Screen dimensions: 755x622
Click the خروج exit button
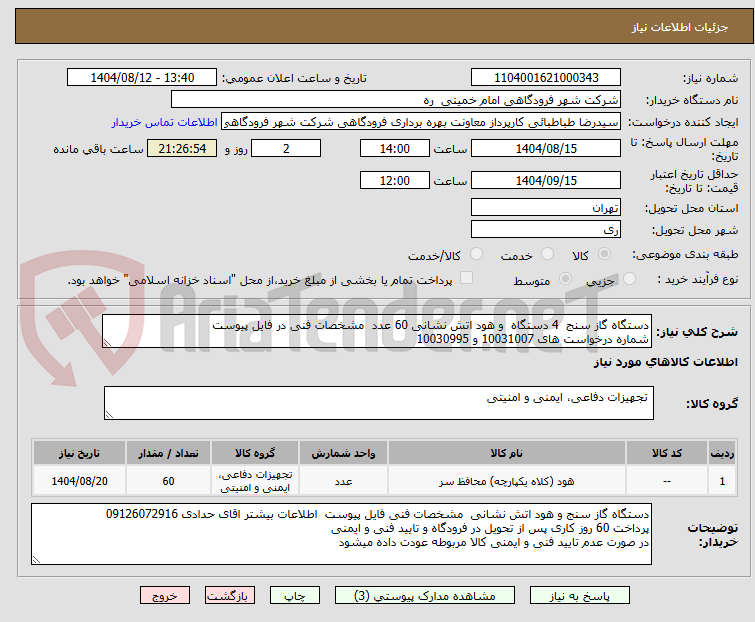(165, 596)
